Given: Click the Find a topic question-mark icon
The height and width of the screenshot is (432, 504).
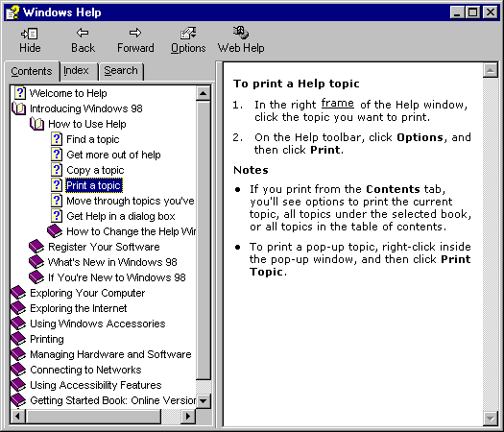Looking at the screenshot, I should [x=57, y=139].
